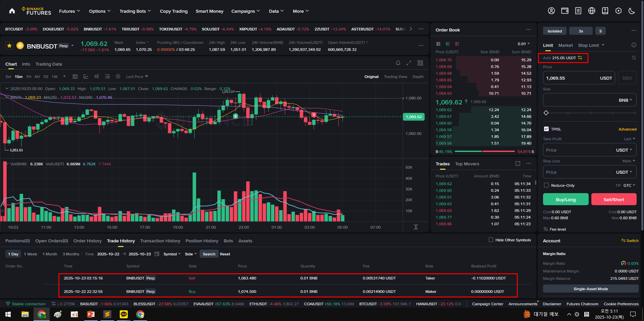Open chart layout grid icon

point(420,63)
